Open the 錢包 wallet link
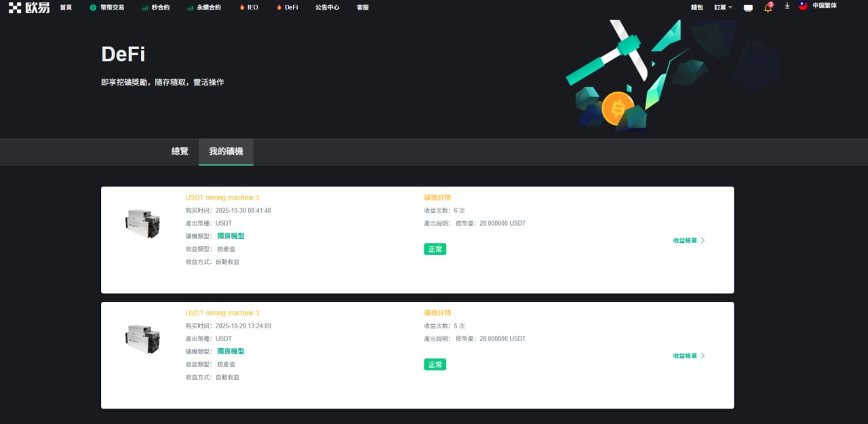The width and height of the screenshot is (868, 424). 696,7
